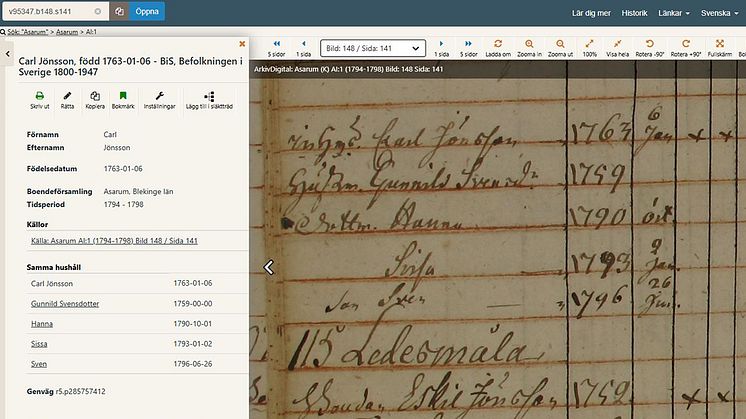Open the Historik menu item
The height and width of the screenshot is (419, 746).
point(634,13)
